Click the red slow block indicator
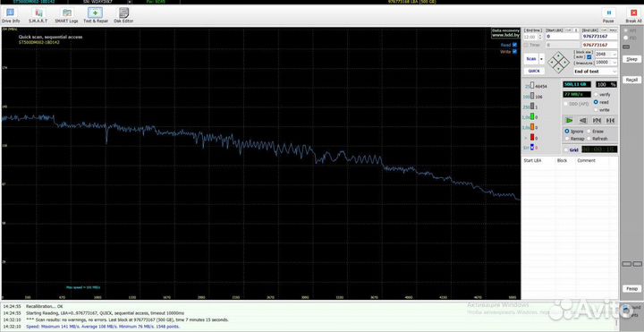The image size is (644, 332). click(x=532, y=137)
